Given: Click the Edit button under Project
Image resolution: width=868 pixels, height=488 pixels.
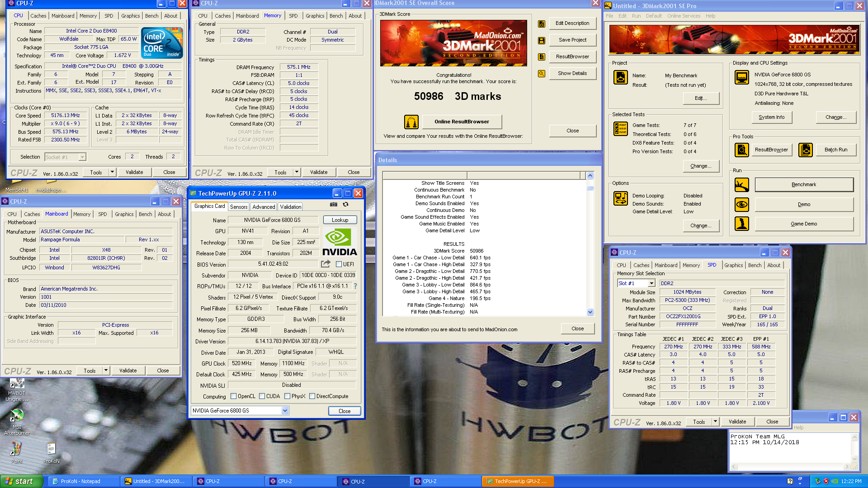Looking at the screenshot, I should pyautogui.click(x=700, y=99).
